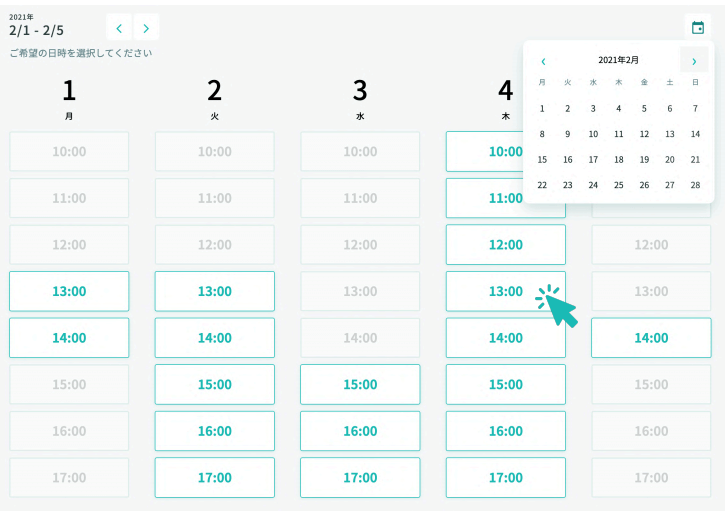Select Monday 13:00 time slot
The image size is (725, 511).
click(x=69, y=291)
